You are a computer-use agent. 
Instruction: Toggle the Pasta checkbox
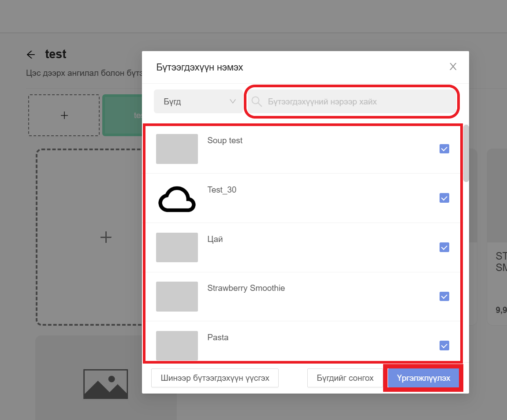pos(444,346)
